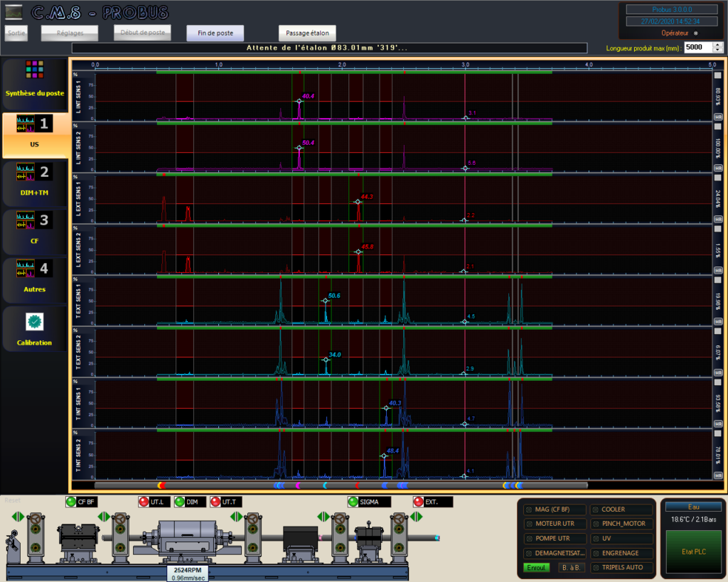Click the Fin de poste button
The image size is (728, 582).
(215, 33)
